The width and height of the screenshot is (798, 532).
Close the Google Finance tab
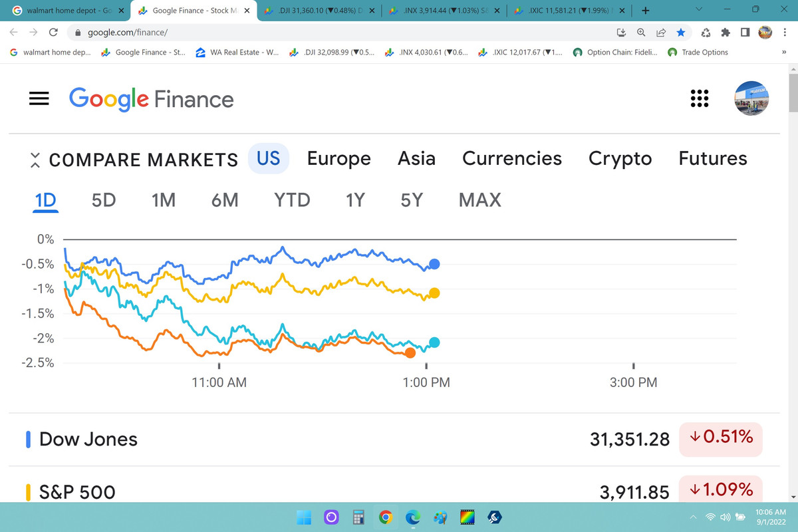click(247, 11)
